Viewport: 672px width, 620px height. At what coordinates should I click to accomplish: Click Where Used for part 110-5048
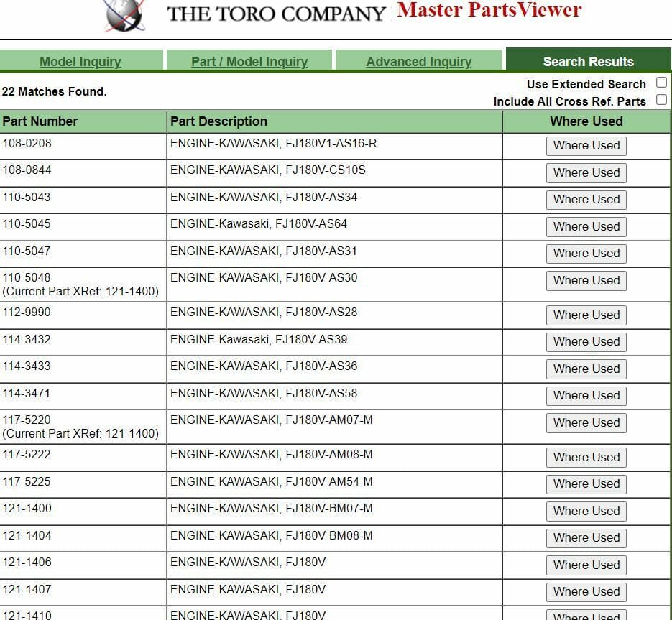coord(586,281)
